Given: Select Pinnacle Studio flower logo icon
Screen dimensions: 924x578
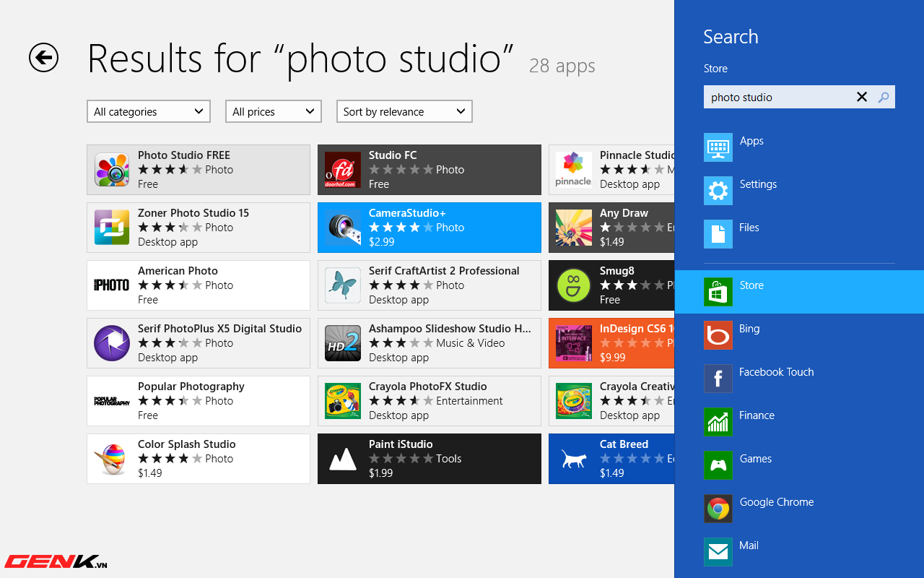Looking at the screenshot, I should (574, 170).
